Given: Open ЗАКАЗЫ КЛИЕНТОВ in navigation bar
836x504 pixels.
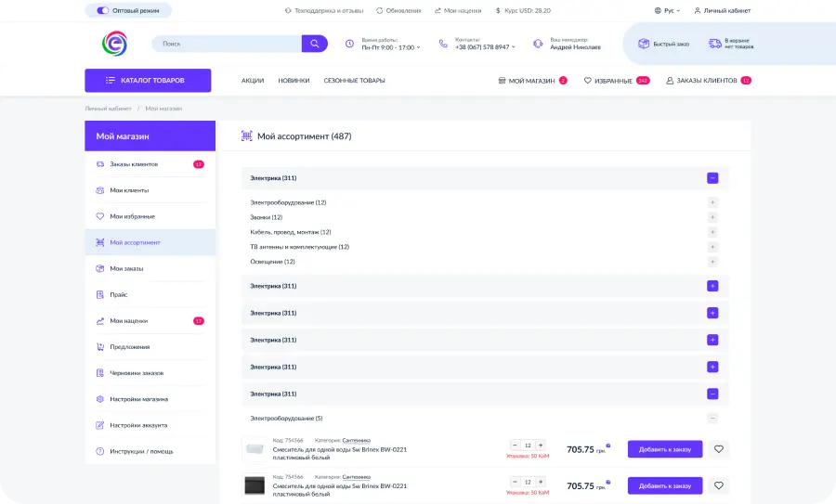Looking at the screenshot, I should click(x=709, y=81).
